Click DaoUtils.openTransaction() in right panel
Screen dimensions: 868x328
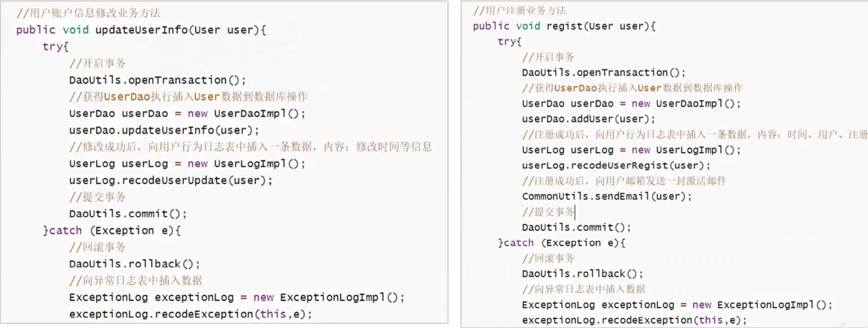click(603, 73)
